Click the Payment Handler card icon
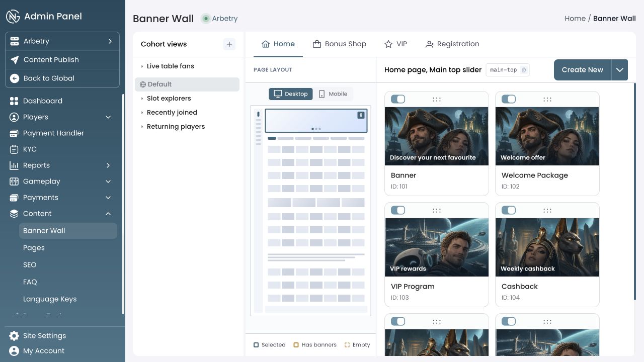 coord(14,133)
